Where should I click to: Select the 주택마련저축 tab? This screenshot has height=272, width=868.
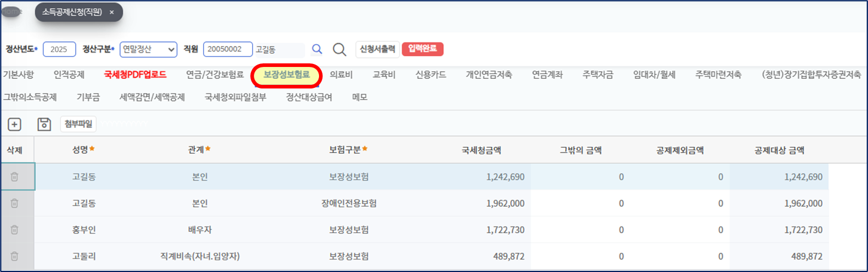(x=718, y=75)
